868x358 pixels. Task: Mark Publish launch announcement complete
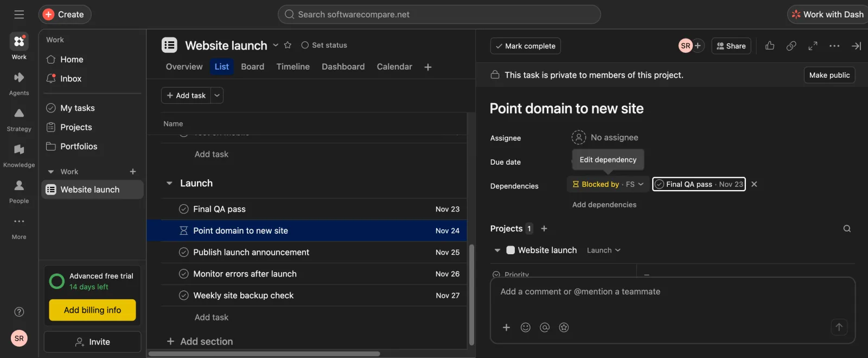coord(184,253)
